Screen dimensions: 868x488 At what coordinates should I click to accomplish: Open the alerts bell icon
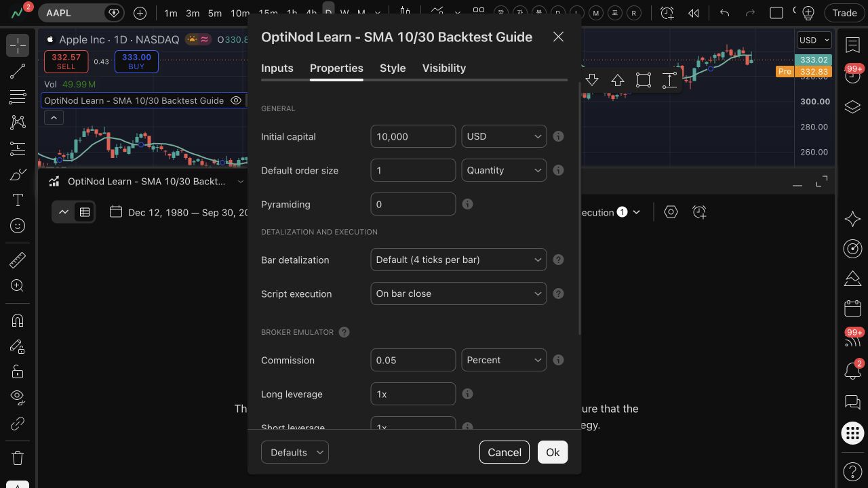[x=852, y=371]
